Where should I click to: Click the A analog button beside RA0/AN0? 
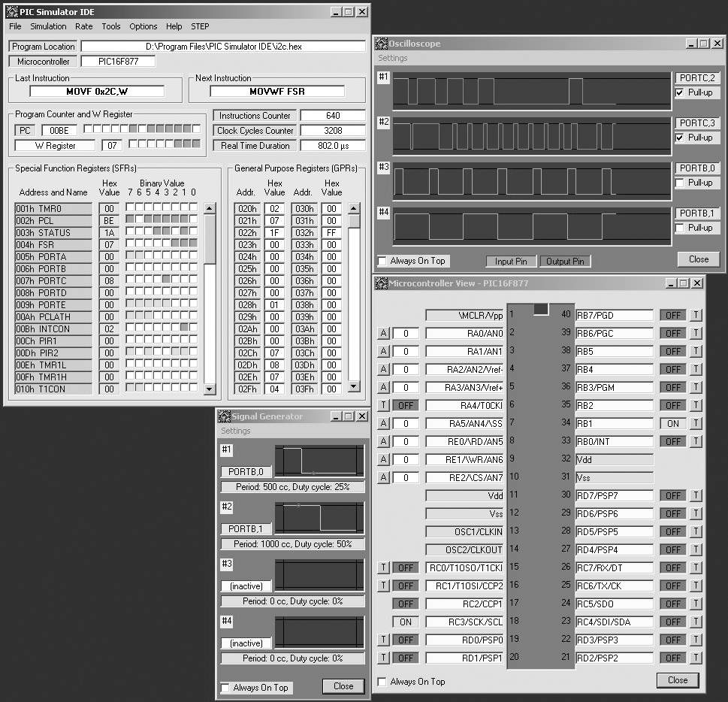(x=383, y=333)
